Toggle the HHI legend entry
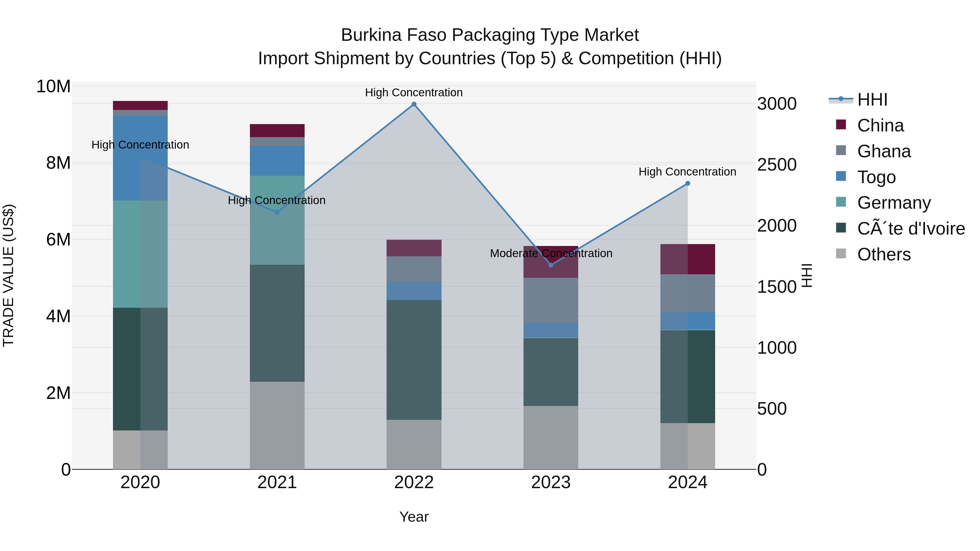This screenshot has width=980, height=551. coord(858,100)
